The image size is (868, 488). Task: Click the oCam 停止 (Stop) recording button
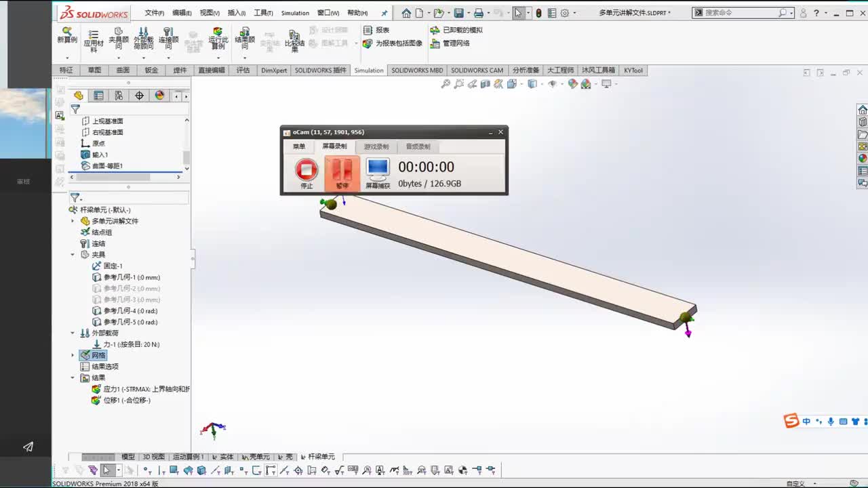pos(307,174)
